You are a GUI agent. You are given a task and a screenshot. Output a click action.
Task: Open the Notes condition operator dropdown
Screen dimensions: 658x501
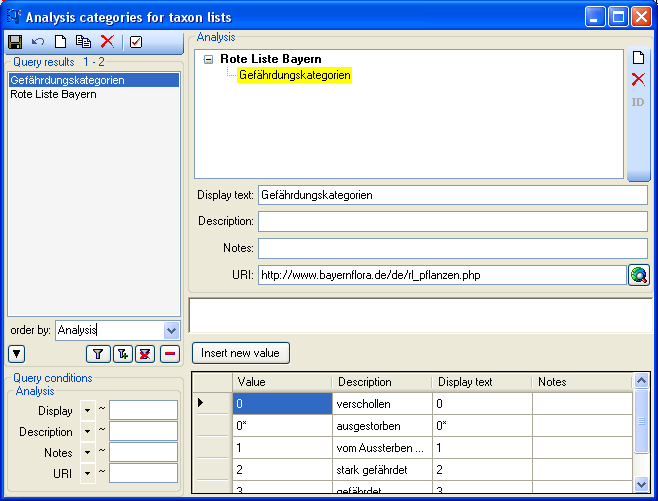click(88, 453)
